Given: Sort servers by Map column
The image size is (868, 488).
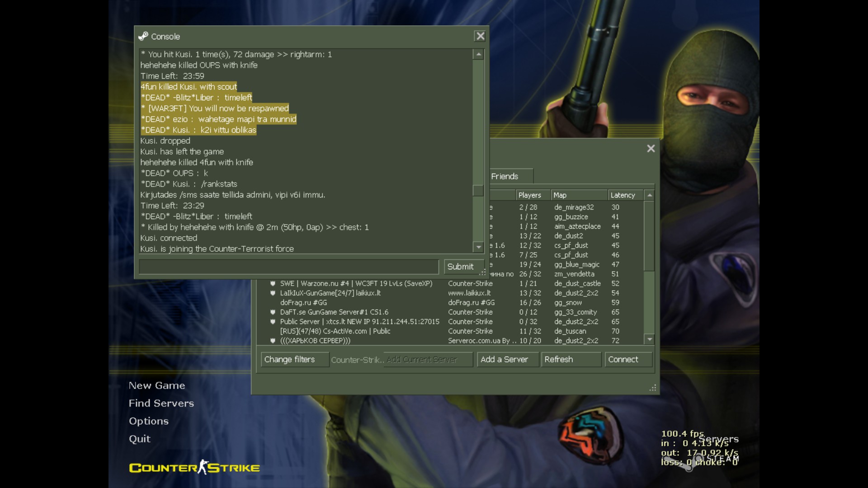Looking at the screenshot, I should (x=579, y=195).
